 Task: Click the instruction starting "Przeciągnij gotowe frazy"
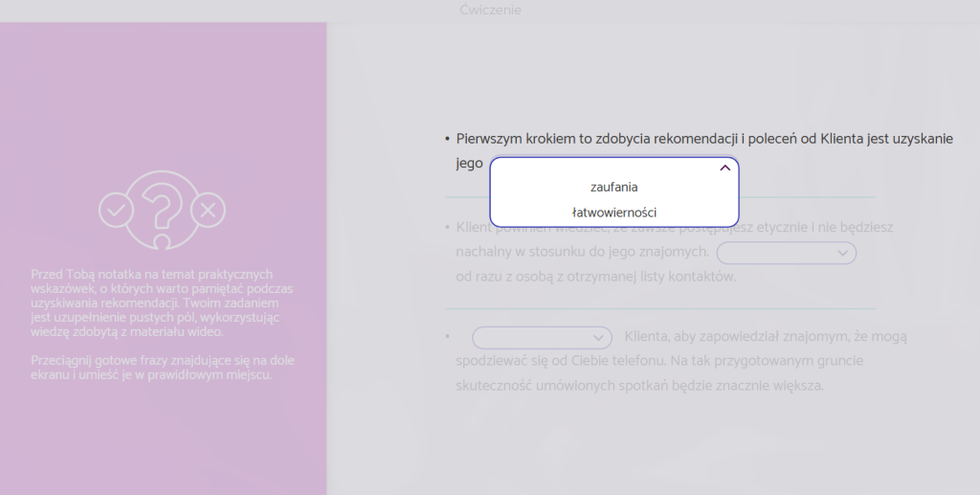[x=162, y=368]
